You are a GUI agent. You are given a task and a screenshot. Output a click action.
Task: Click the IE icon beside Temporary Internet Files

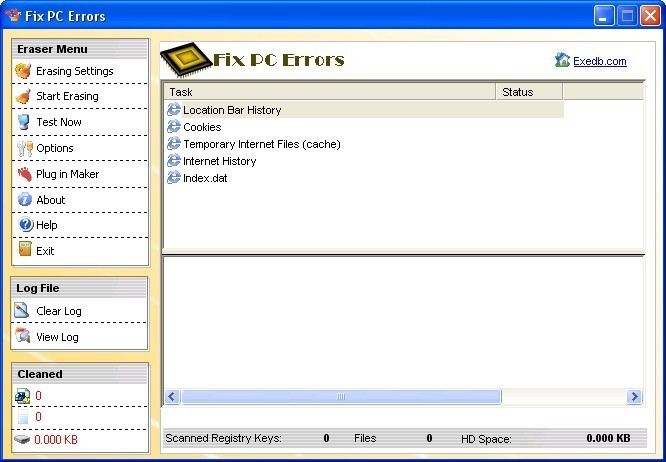click(x=173, y=144)
